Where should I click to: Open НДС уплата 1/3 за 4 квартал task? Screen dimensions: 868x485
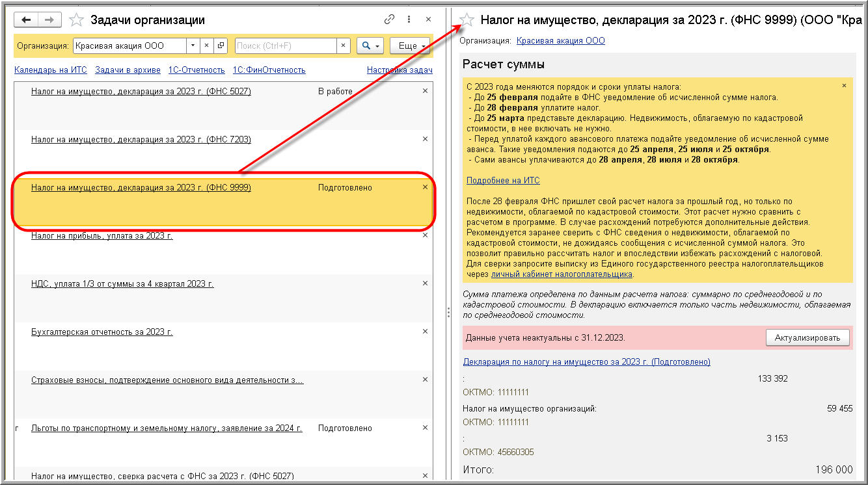point(122,284)
